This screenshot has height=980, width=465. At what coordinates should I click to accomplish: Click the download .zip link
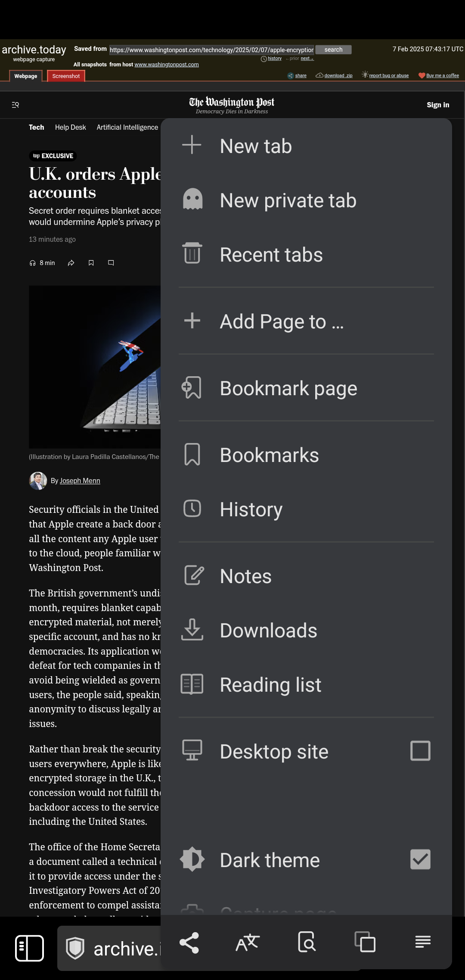click(x=338, y=75)
